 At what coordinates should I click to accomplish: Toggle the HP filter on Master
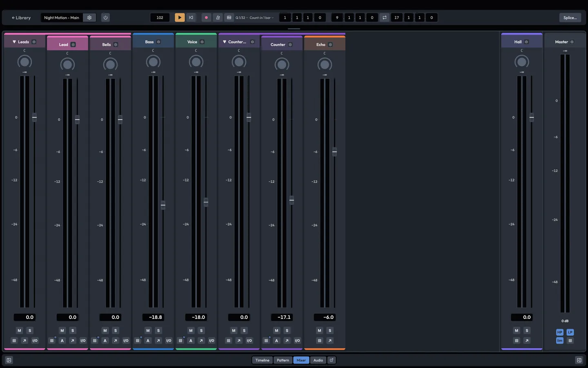[560, 332]
